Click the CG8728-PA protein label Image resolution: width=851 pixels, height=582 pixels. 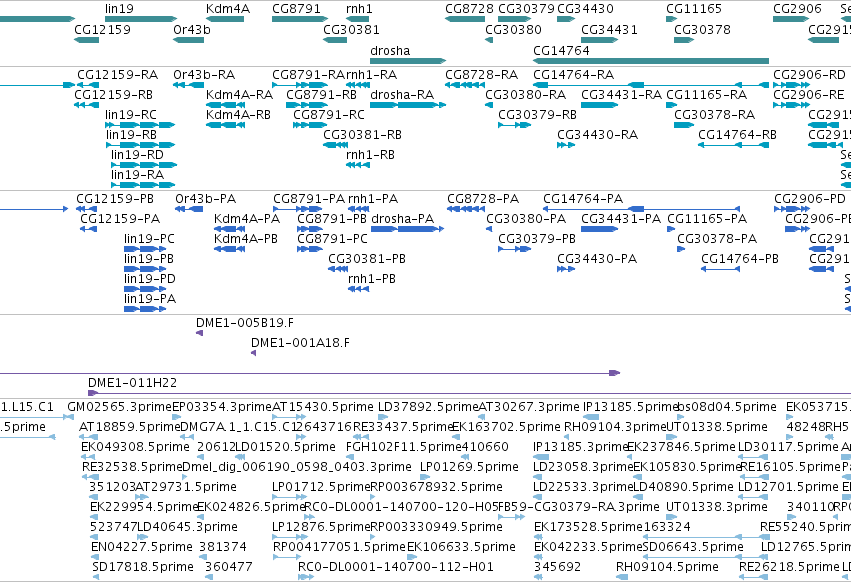click(x=482, y=199)
